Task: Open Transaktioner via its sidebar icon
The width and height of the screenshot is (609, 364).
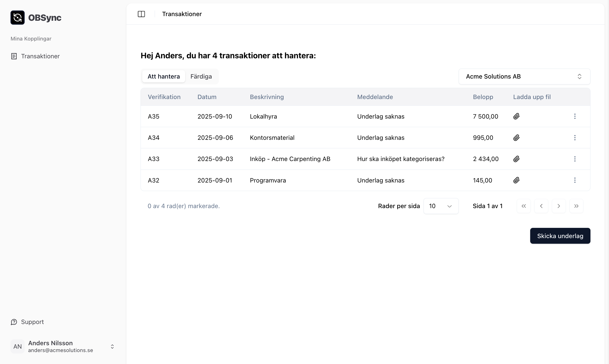Action: tap(14, 56)
